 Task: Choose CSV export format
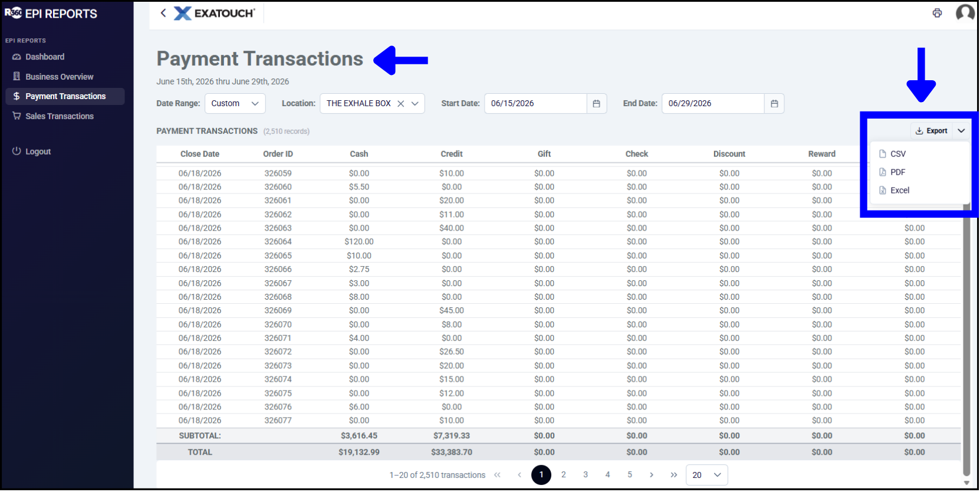pyautogui.click(x=920, y=153)
